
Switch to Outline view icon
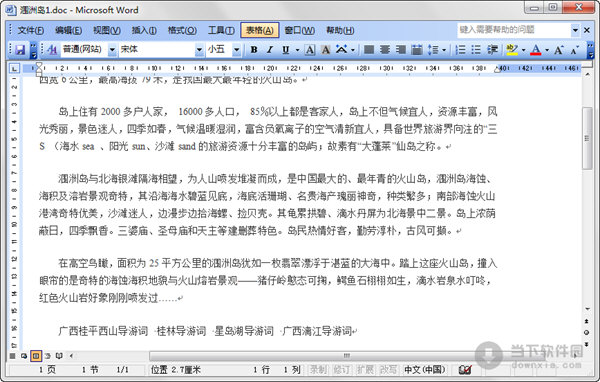[x=47, y=356]
